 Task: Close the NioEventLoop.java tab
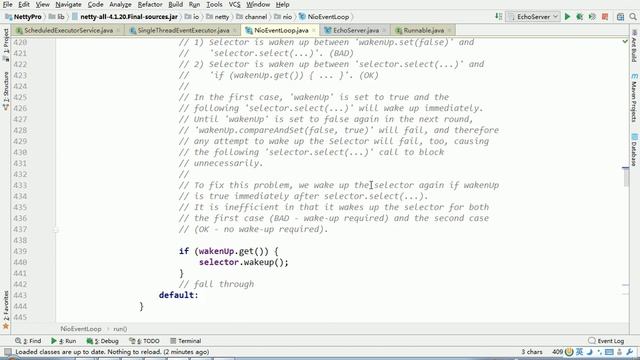pos(314,30)
